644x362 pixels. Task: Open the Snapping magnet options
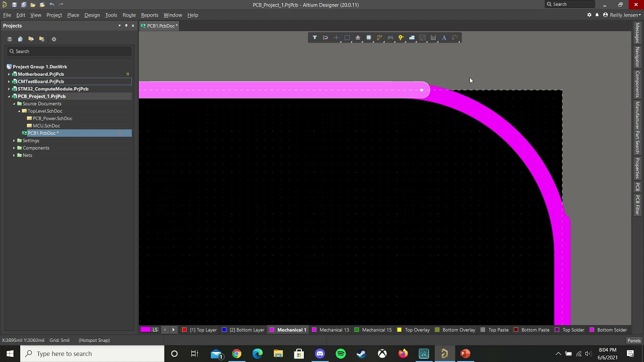[326, 38]
